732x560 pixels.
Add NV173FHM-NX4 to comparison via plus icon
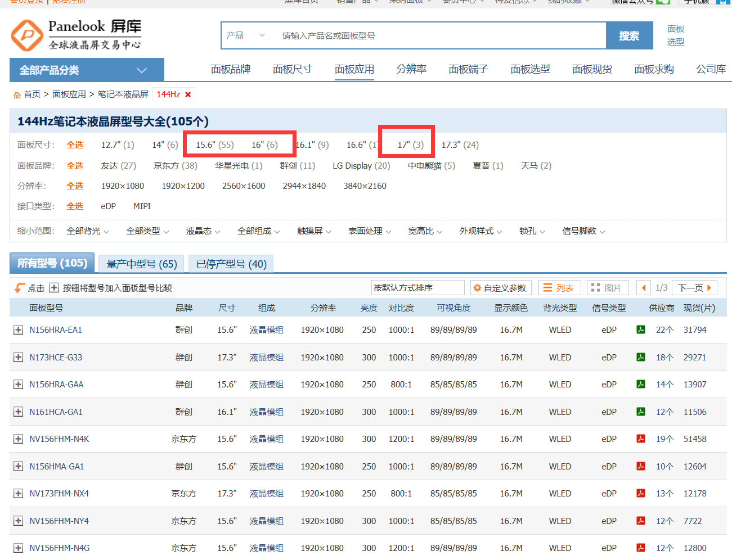coord(19,494)
